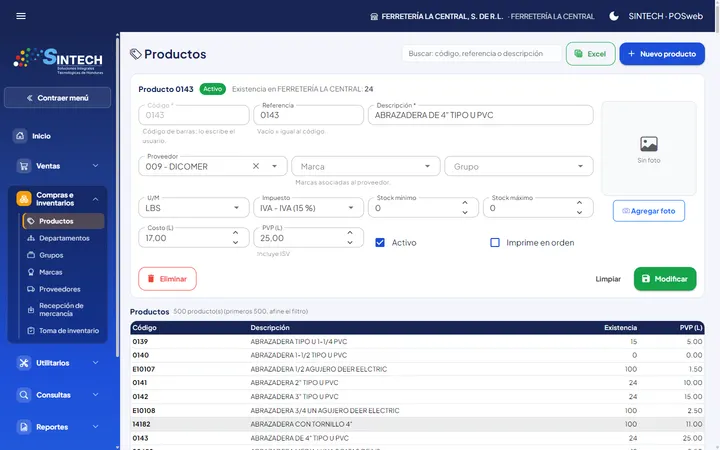This screenshot has width=720, height=450.
Task: Click the Compras e inventarios box icon
Action: pos(23,199)
